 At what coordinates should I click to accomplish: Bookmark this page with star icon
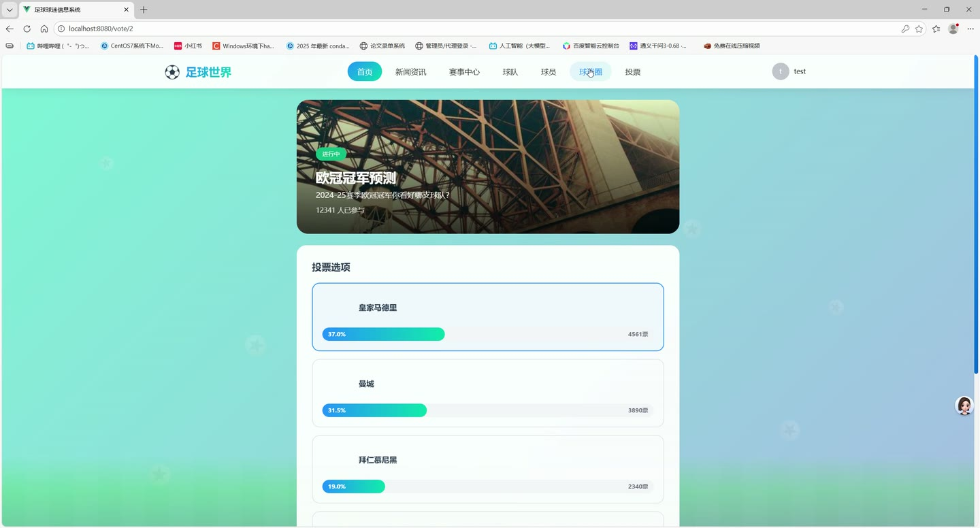[x=919, y=29]
